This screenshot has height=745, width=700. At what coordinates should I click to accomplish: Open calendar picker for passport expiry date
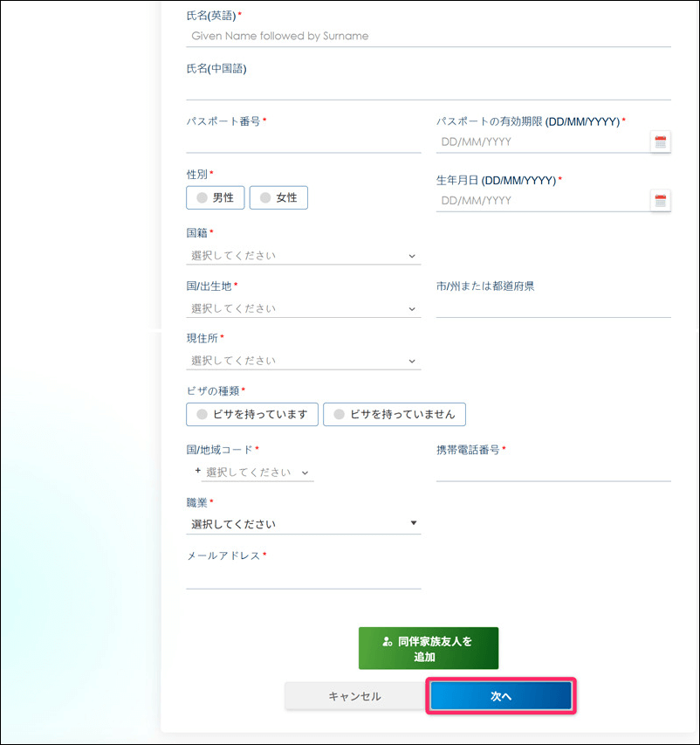tap(660, 141)
